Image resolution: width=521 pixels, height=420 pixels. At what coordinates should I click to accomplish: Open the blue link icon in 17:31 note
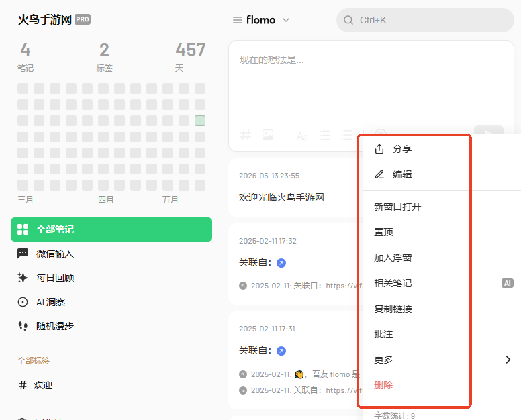coord(281,351)
